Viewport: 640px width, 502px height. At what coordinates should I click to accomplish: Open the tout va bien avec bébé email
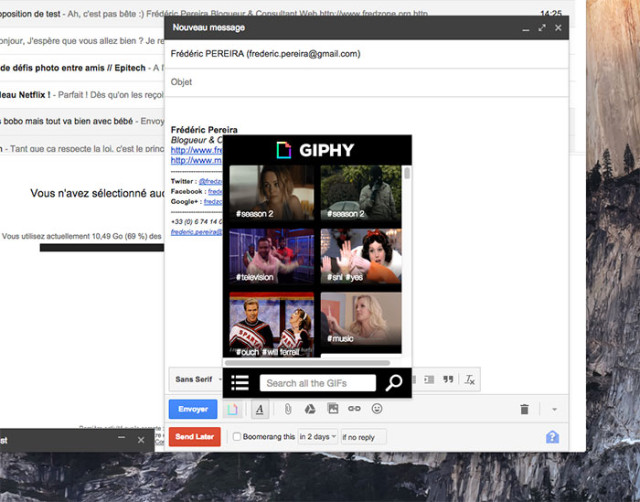(x=82, y=121)
